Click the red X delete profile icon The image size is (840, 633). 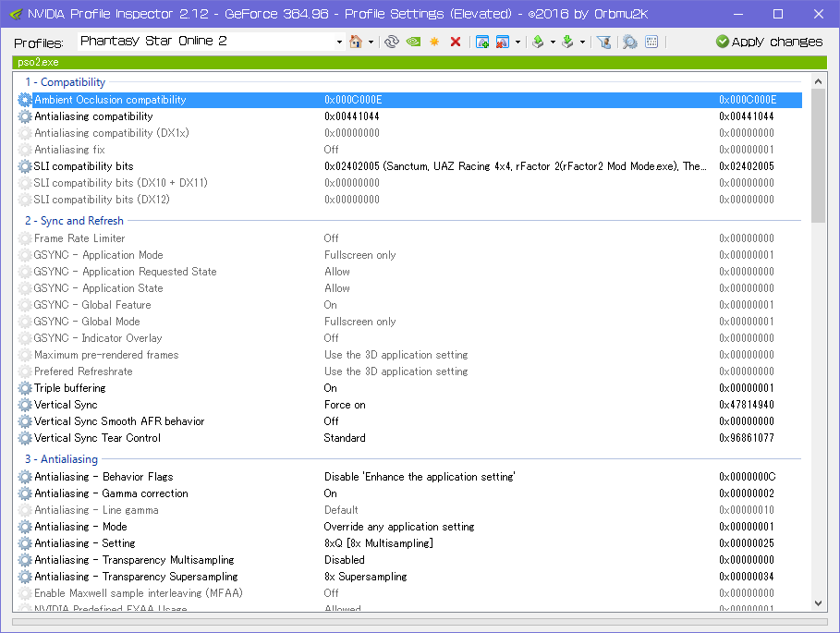click(456, 42)
